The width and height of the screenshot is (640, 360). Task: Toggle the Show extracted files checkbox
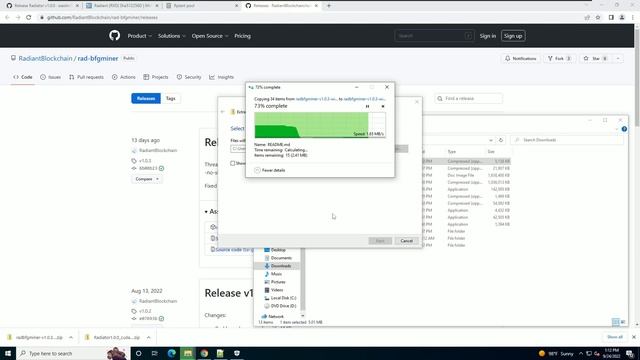tap(233, 163)
